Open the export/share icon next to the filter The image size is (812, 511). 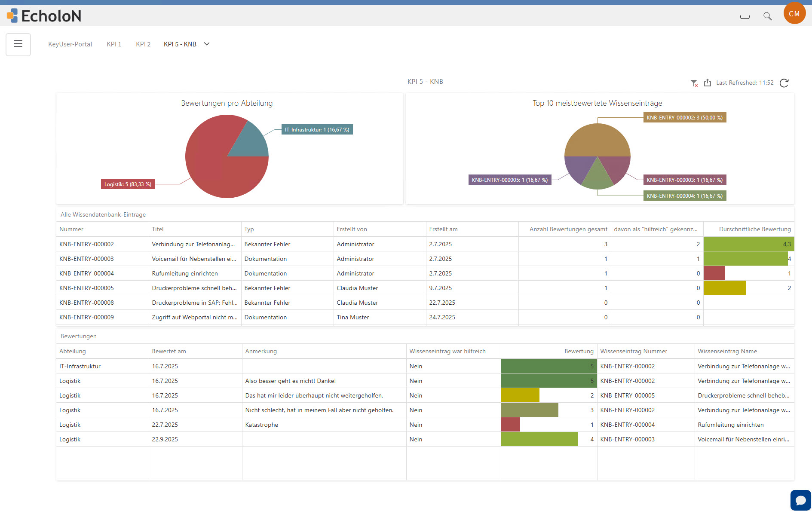point(708,83)
